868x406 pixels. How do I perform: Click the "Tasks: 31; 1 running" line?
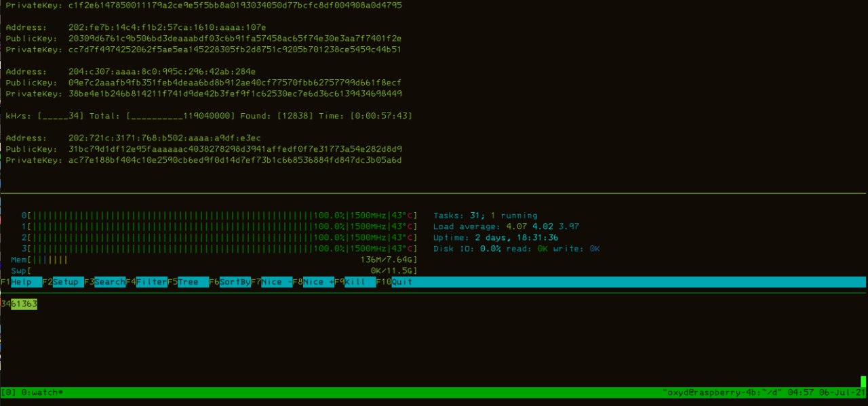point(486,216)
